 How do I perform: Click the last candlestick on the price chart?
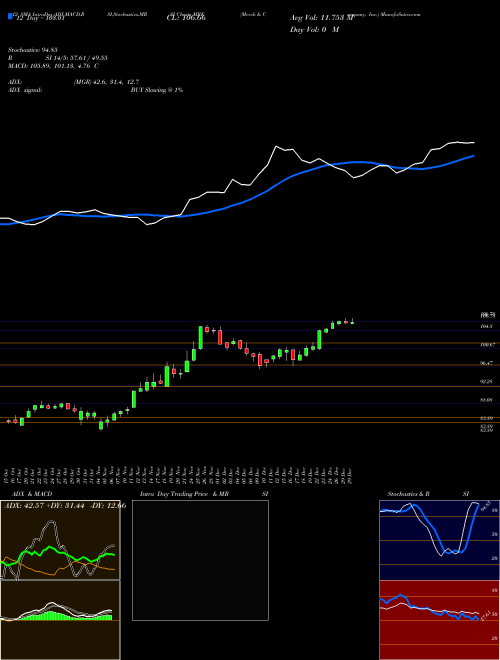coord(352,322)
